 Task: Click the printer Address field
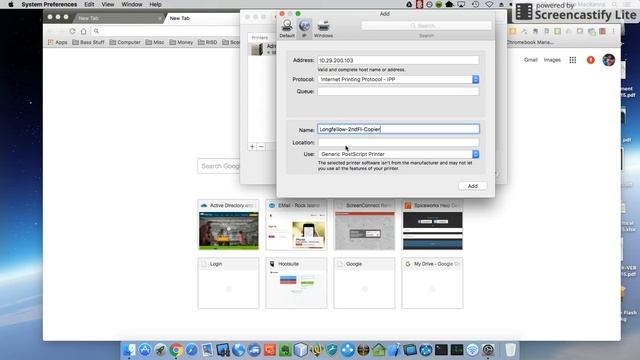pyautogui.click(x=398, y=60)
